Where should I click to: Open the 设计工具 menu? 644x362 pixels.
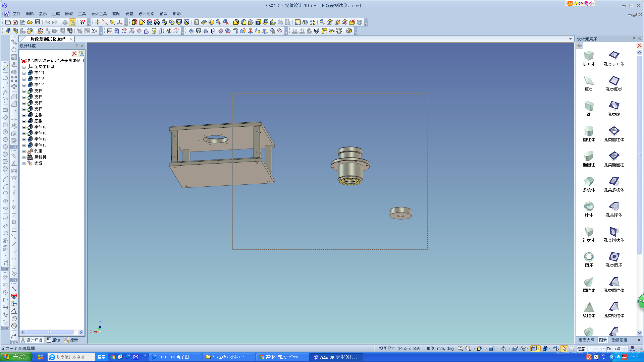(x=99, y=14)
